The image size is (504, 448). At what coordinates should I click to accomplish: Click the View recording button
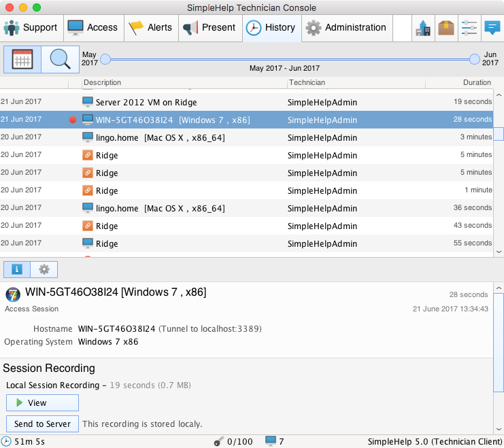click(x=42, y=402)
